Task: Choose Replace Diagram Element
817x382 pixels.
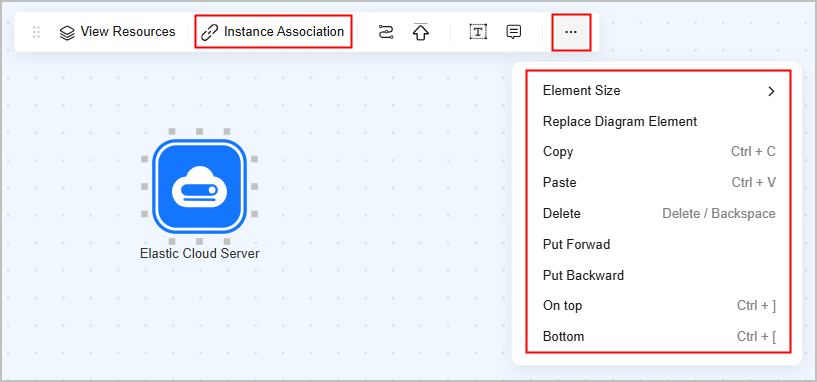Action: pyautogui.click(x=659, y=122)
